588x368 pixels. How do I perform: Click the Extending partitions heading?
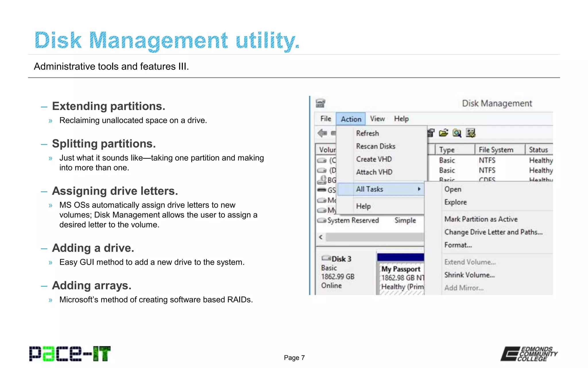[109, 106]
